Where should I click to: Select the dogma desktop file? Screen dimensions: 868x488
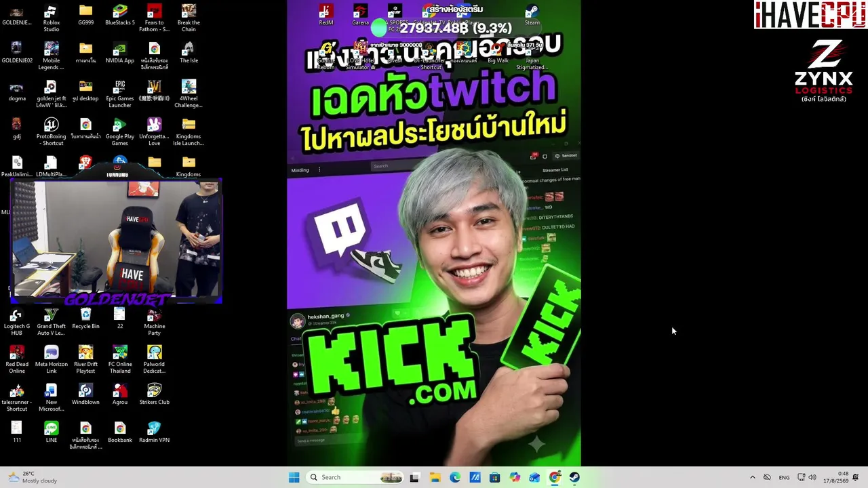pyautogui.click(x=17, y=91)
